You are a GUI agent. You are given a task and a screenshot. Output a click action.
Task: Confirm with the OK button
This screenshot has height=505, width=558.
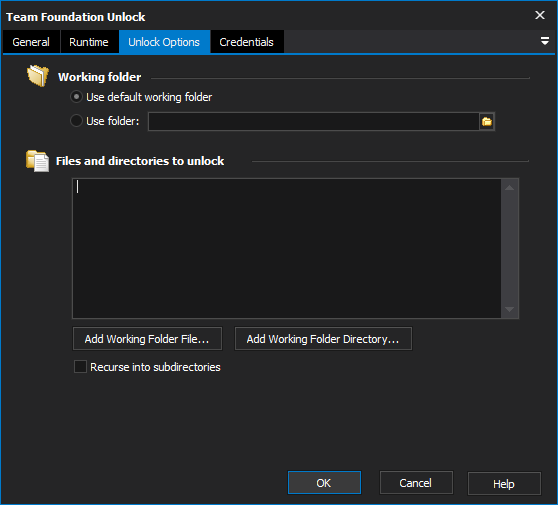324,483
